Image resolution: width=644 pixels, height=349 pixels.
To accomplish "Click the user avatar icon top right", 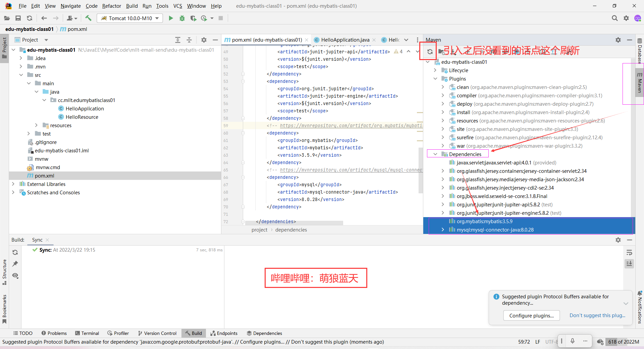I will pyautogui.click(x=638, y=18).
